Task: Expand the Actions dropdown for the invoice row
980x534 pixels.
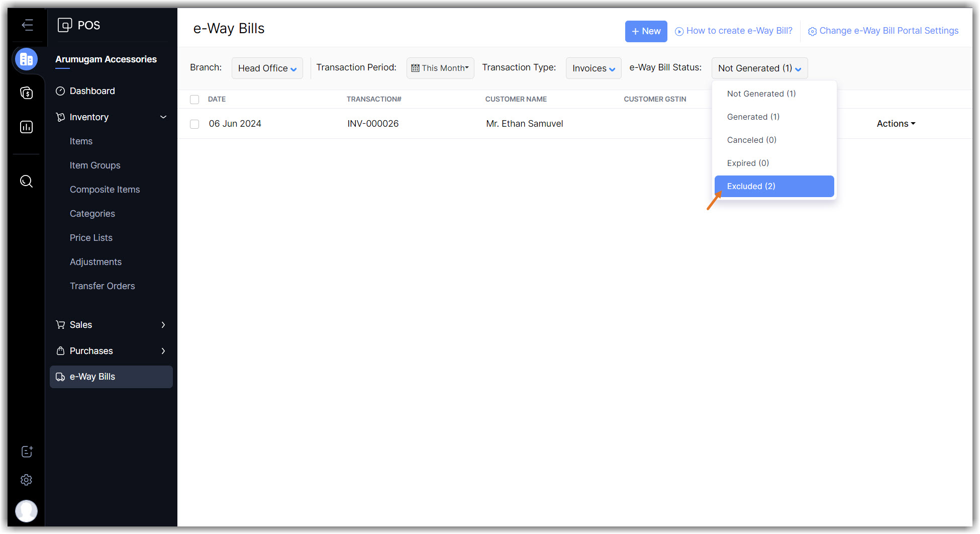Action: (896, 124)
